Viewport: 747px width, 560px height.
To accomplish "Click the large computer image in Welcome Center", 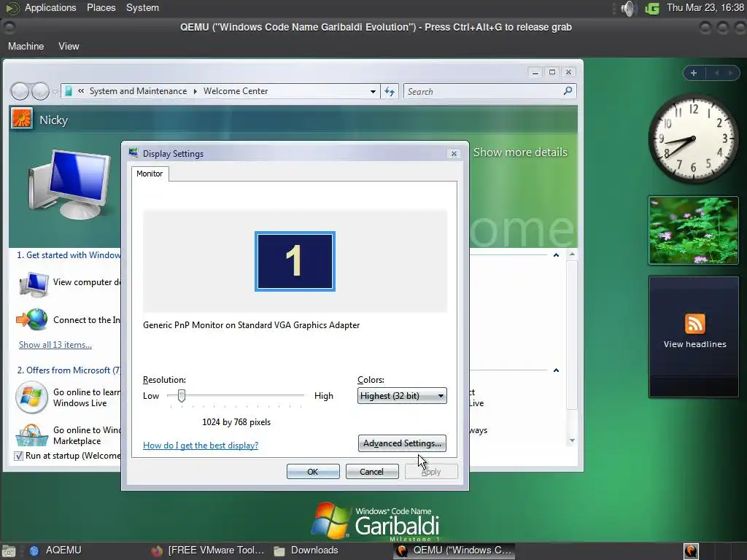I will click(70, 184).
